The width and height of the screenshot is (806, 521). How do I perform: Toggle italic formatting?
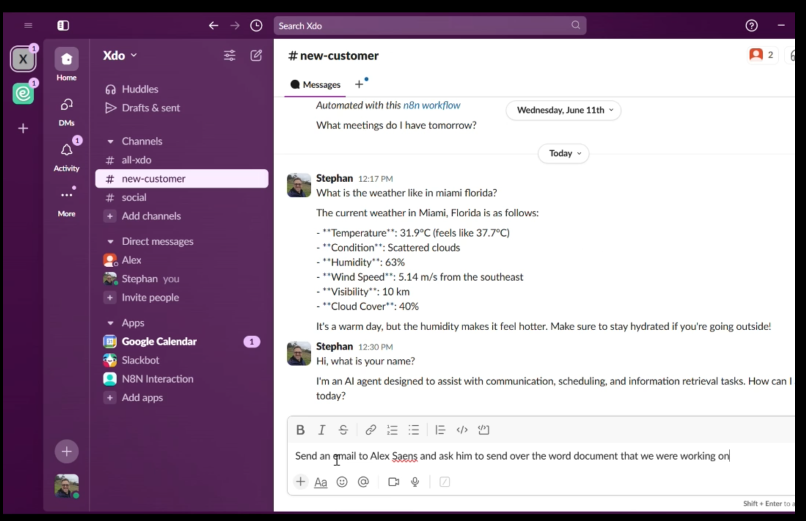[322, 430]
